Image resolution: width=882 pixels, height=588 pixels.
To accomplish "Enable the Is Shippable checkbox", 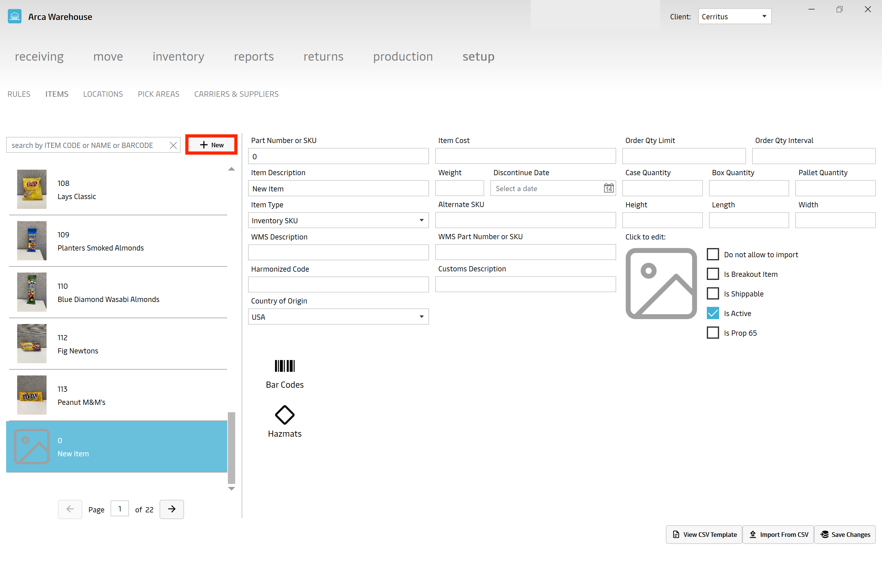I will (x=713, y=293).
